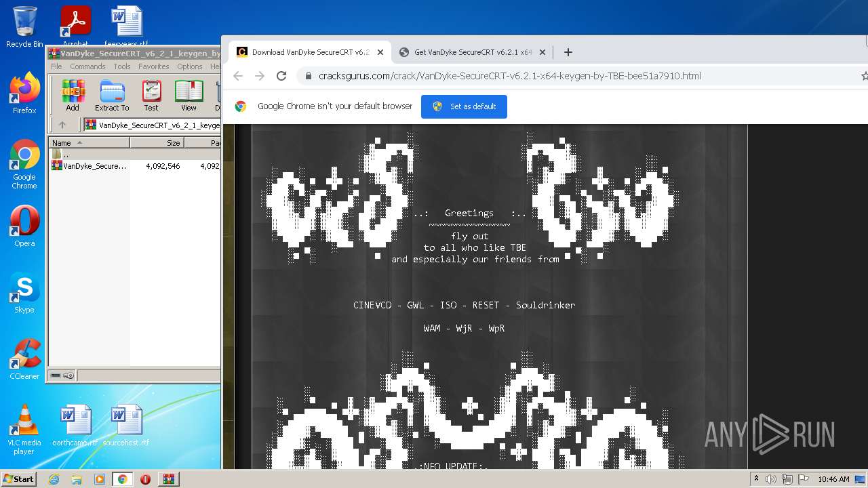Open CCleaner desktop shortcut

tap(24, 359)
